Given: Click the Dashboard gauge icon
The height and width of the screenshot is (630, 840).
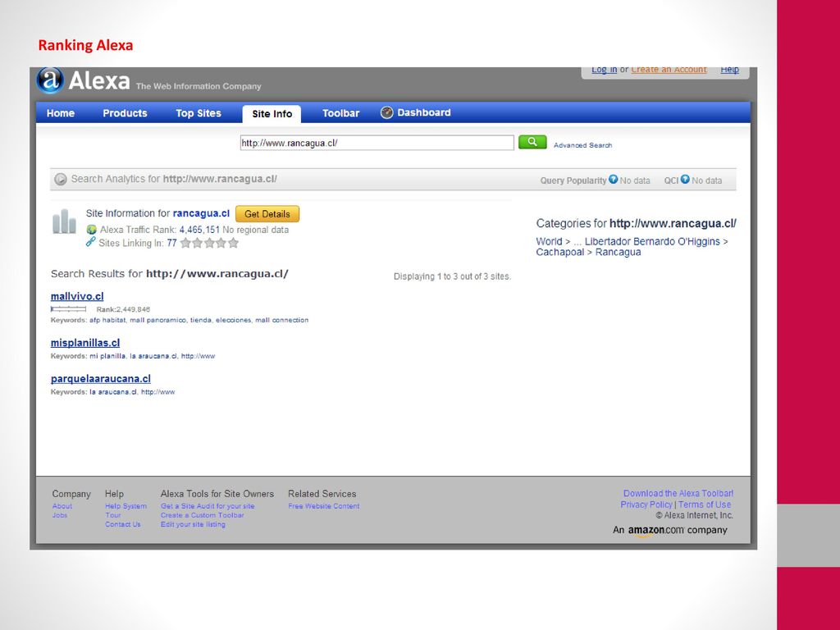Looking at the screenshot, I should pos(387,112).
